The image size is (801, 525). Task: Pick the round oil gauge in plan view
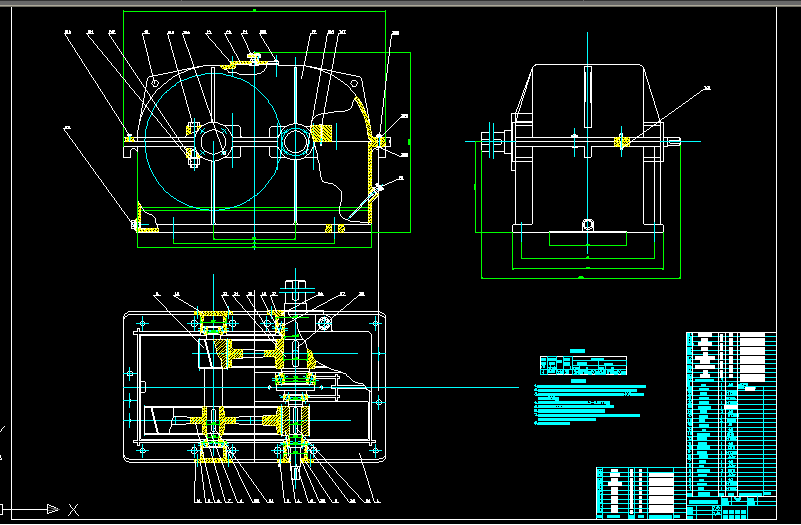324,323
